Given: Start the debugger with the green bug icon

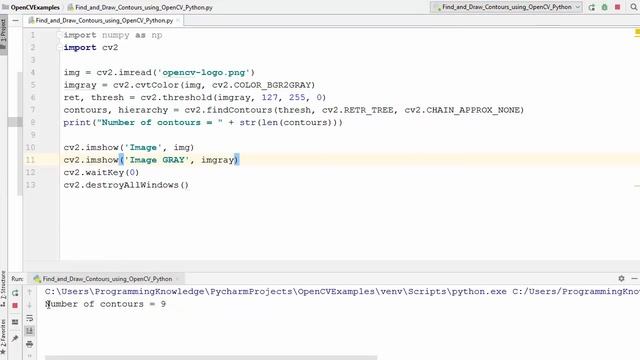Looking at the screenshot, I should click(x=605, y=7).
